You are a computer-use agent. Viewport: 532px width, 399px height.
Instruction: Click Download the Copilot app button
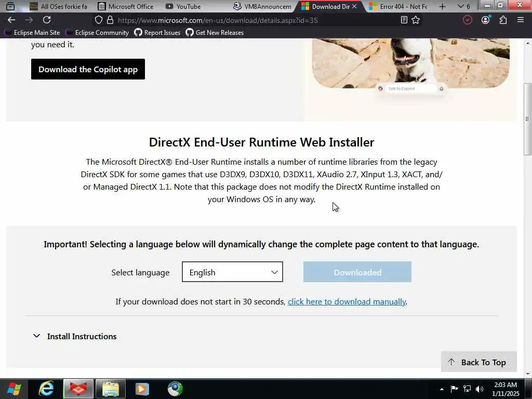(x=88, y=69)
